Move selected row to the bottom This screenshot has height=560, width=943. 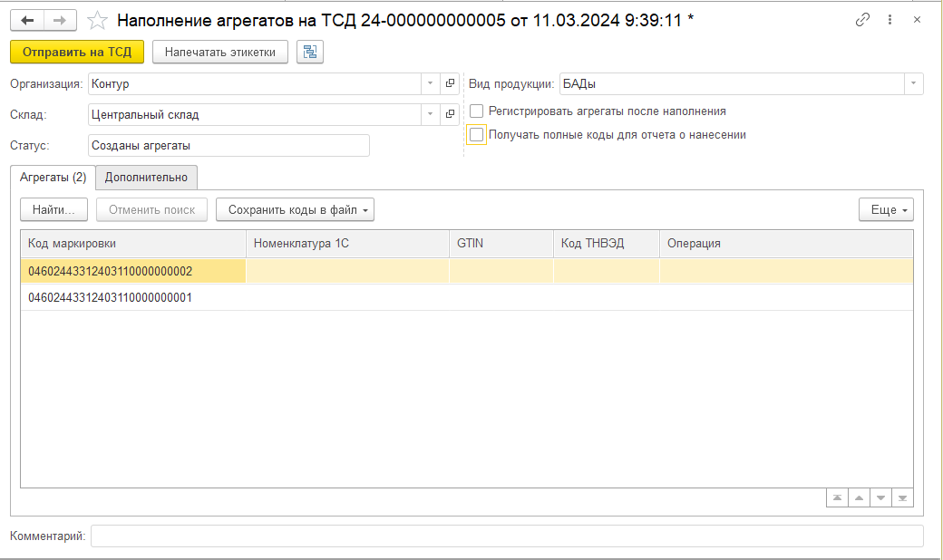coord(902,497)
